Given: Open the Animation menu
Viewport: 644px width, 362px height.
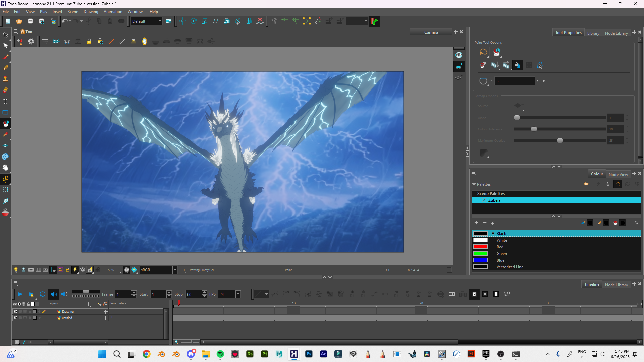Looking at the screenshot, I should (113, 11).
